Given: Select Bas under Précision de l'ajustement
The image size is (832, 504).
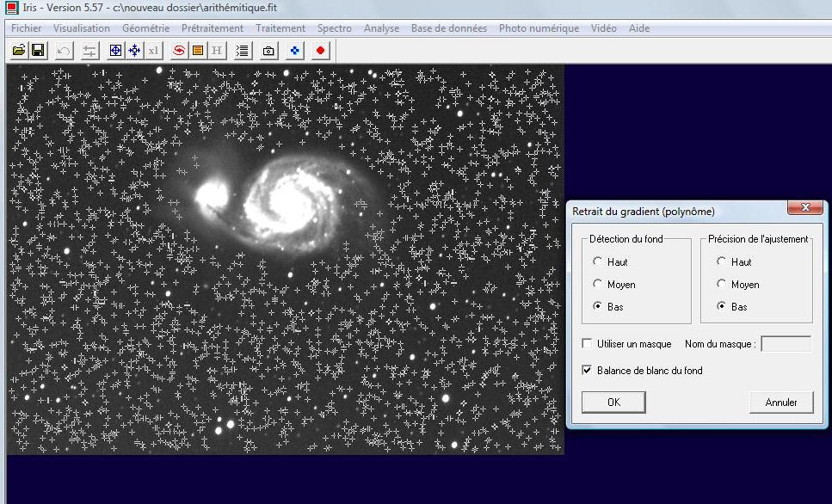Looking at the screenshot, I should click(x=722, y=306).
